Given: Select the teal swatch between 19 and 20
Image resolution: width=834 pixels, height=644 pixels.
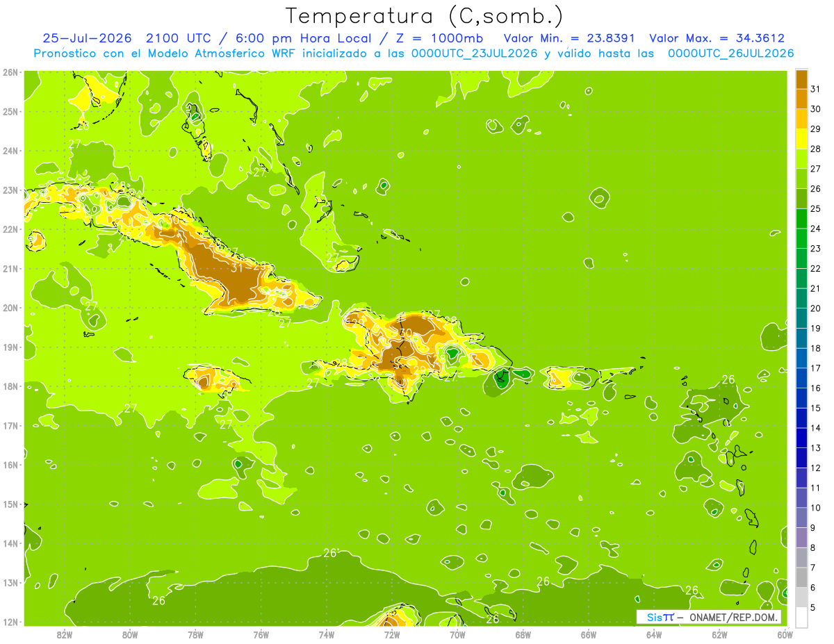Looking at the screenshot, I should 801,318.
